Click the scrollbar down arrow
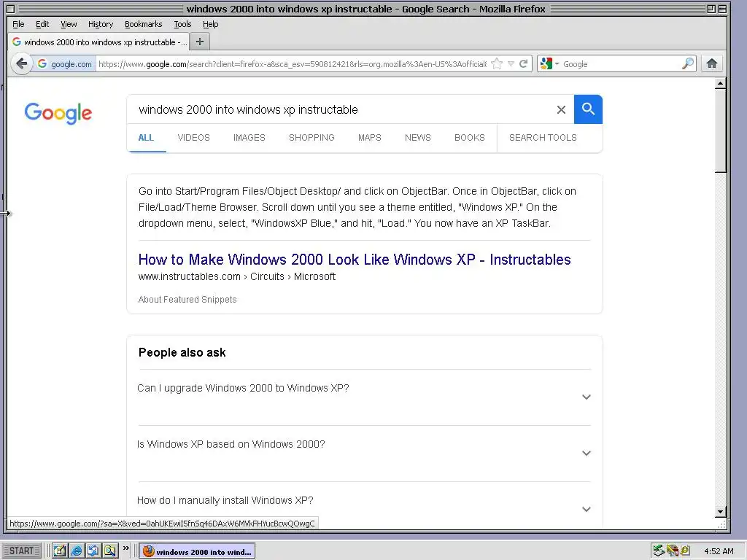The height and width of the screenshot is (560, 747). point(720,512)
